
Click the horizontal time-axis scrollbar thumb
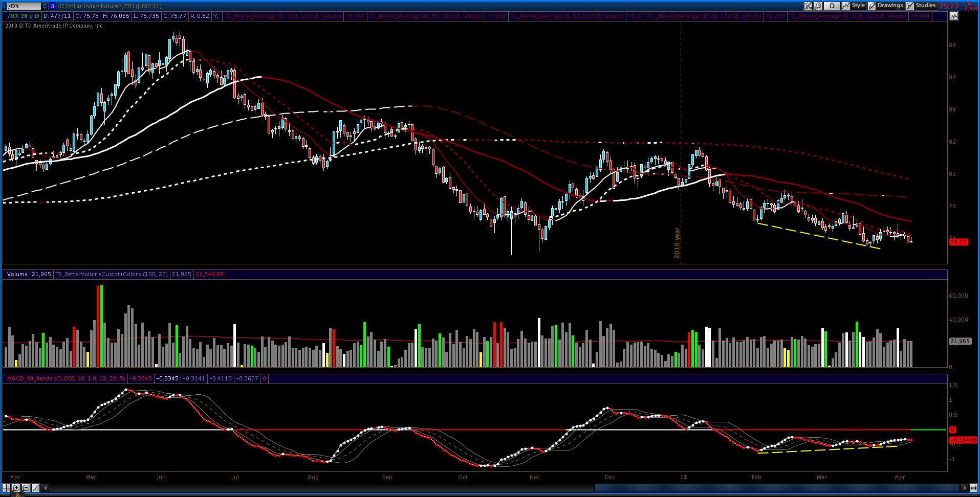click(x=778, y=488)
